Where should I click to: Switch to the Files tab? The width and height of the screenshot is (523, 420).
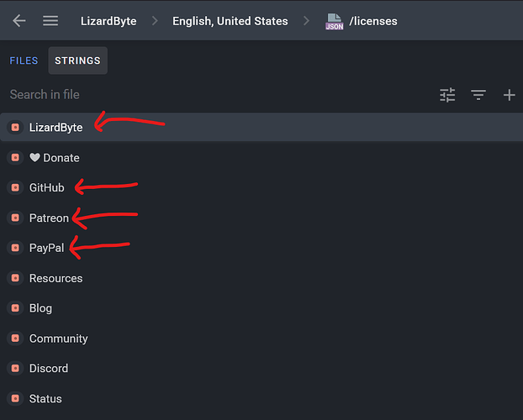pos(24,60)
